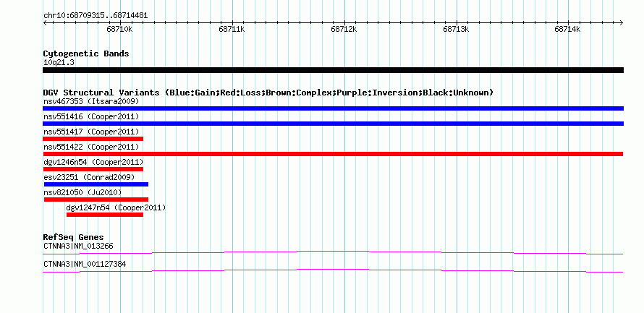Viewport: 644px width, 313px height.
Task: Click the red nsv551417 loss bar
Action: (93, 139)
